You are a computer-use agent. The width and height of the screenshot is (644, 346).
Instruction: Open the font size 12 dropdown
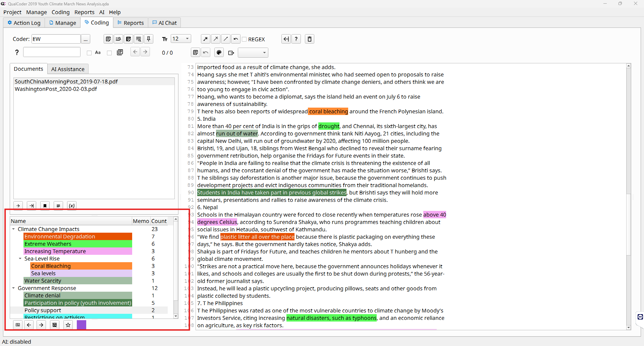click(x=181, y=39)
